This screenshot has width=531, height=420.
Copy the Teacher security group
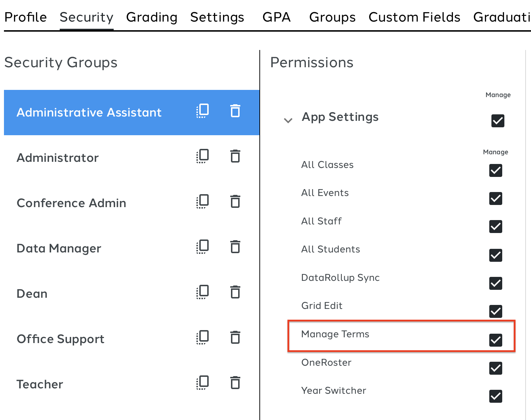click(x=203, y=383)
